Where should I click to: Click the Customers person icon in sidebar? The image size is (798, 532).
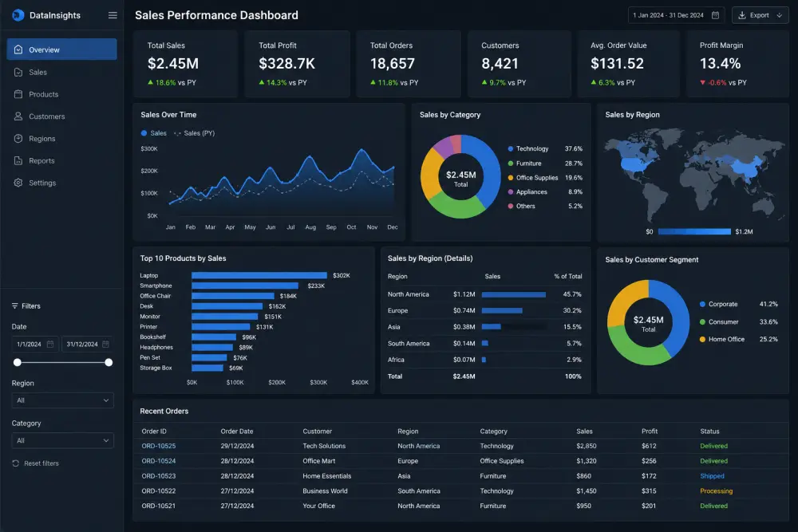pyautogui.click(x=18, y=116)
